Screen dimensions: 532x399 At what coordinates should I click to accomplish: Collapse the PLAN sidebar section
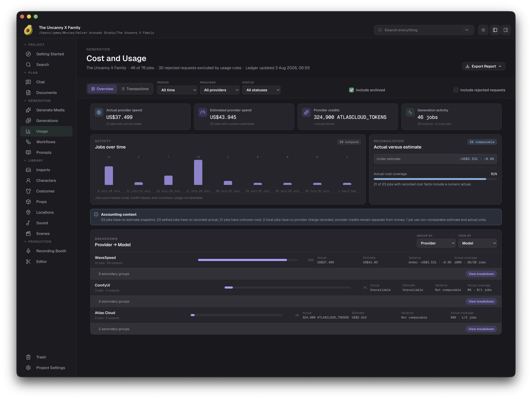(31, 73)
